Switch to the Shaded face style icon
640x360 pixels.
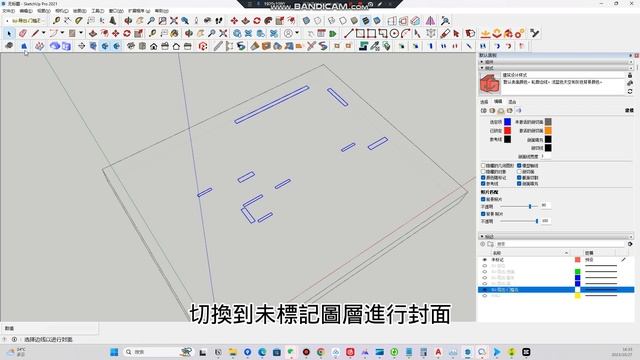(x=354, y=20)
